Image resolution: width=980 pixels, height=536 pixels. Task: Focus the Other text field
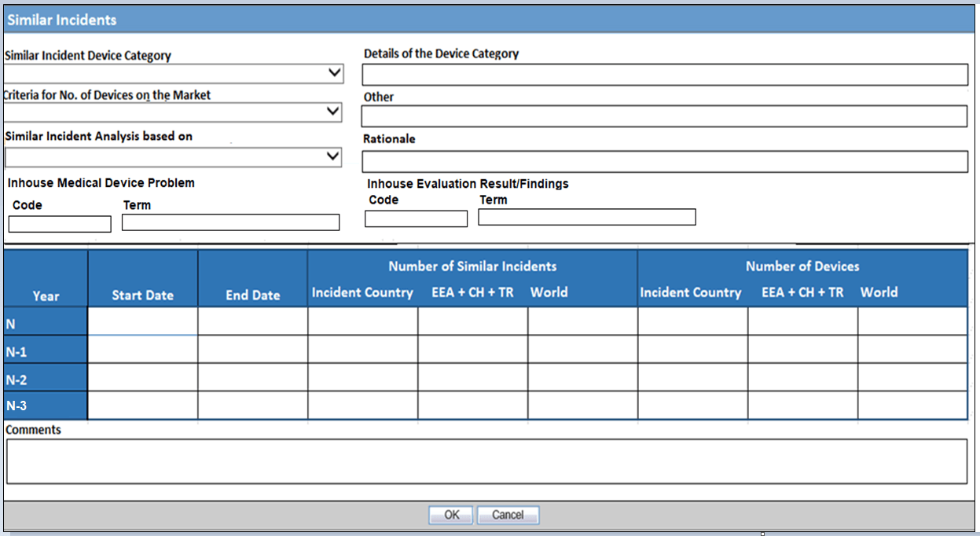click(665, 116)
